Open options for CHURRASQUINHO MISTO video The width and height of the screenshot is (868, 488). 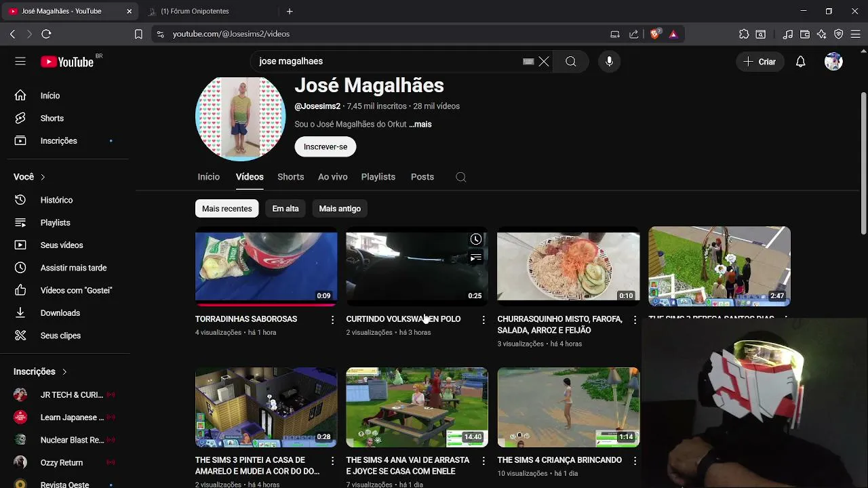click(635, 320)
